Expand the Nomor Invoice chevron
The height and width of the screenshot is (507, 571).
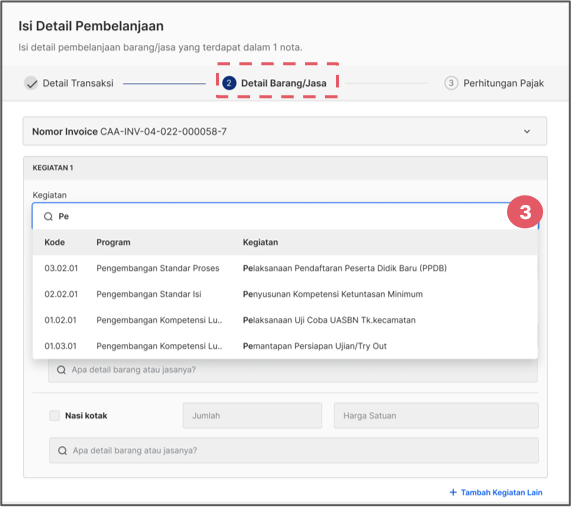[x=527, y=131]
